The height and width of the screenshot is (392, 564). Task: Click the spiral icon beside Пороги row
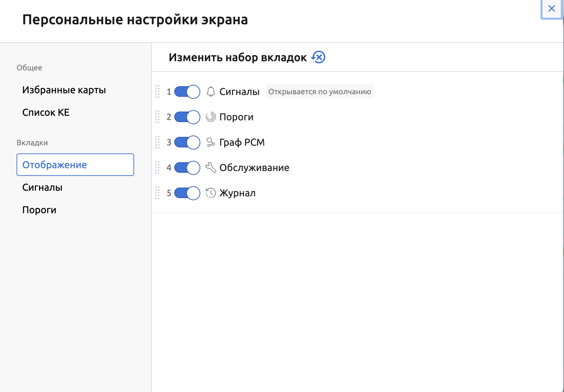coord(211,117)
